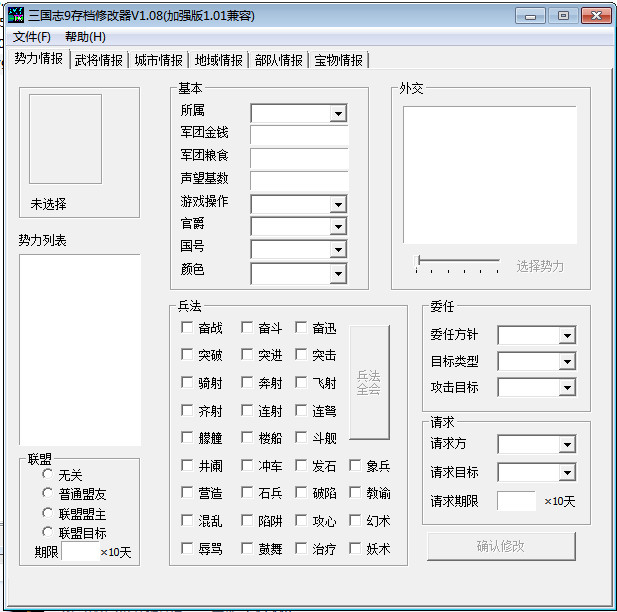The height and width of the screenshot is (612, 617).
Task: Enable the 石兵 checkbox
Action: pos(247,492)
